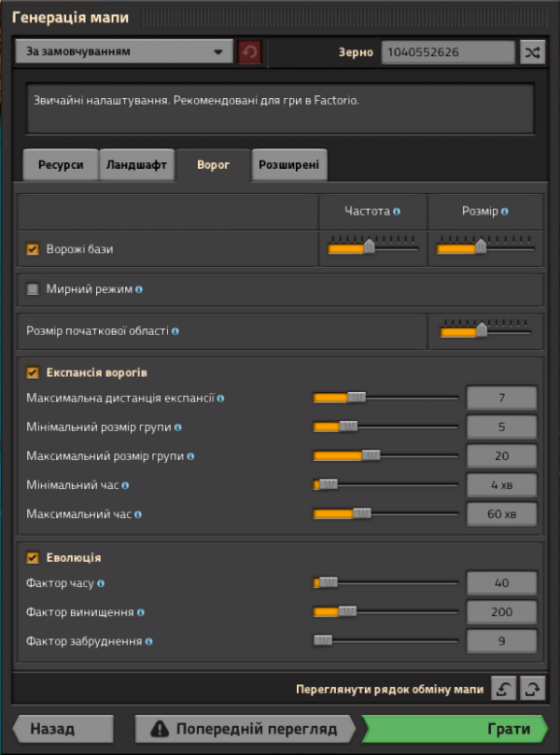The width and height of the screenshot is (560, 755).
Task: Start the game with Грати button
Action: 455,729
